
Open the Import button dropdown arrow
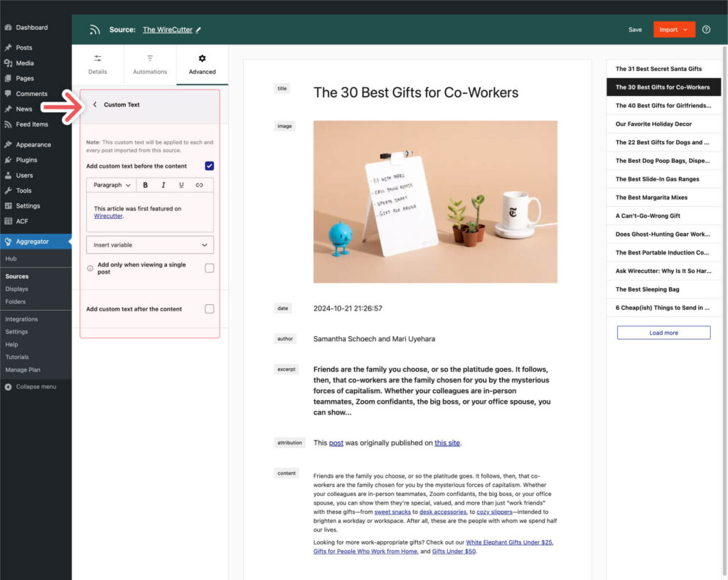point(685,30)
